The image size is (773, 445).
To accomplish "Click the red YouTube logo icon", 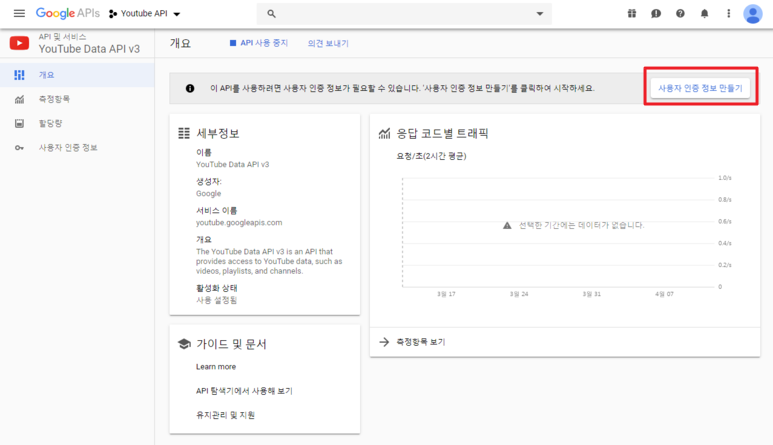I will [x=19, y=43].
